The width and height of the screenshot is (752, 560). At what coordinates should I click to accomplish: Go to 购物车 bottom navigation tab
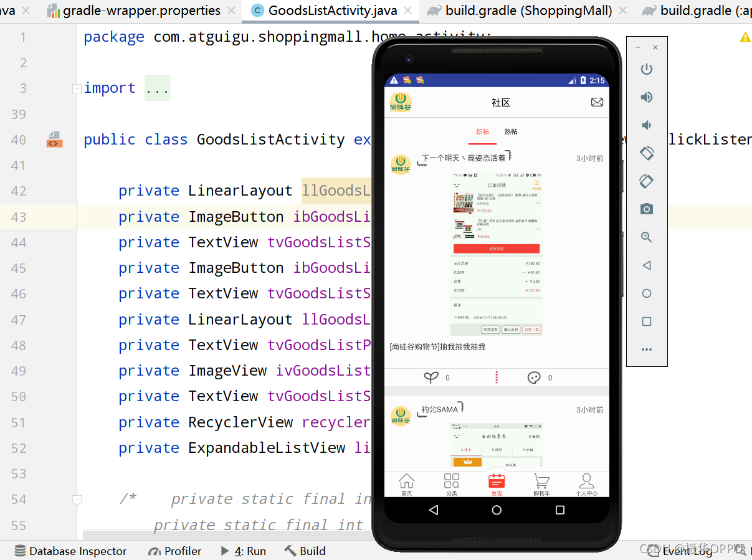point(541,484)
